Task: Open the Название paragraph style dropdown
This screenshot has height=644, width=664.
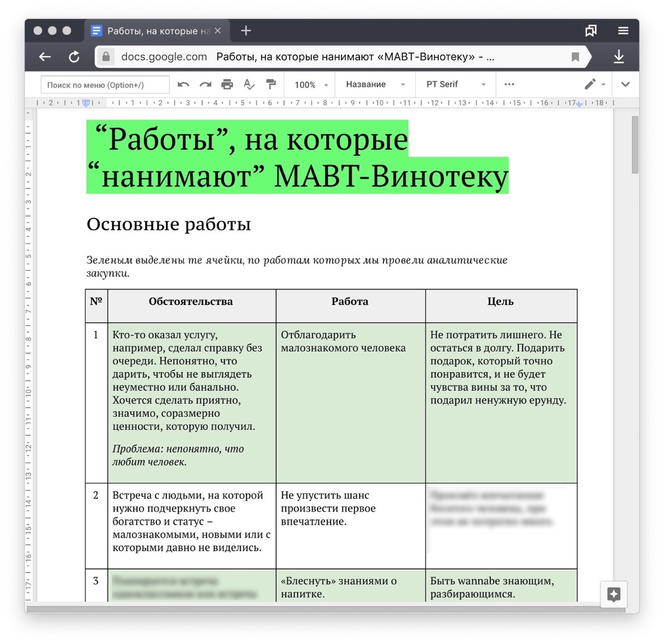Action: 375,84
